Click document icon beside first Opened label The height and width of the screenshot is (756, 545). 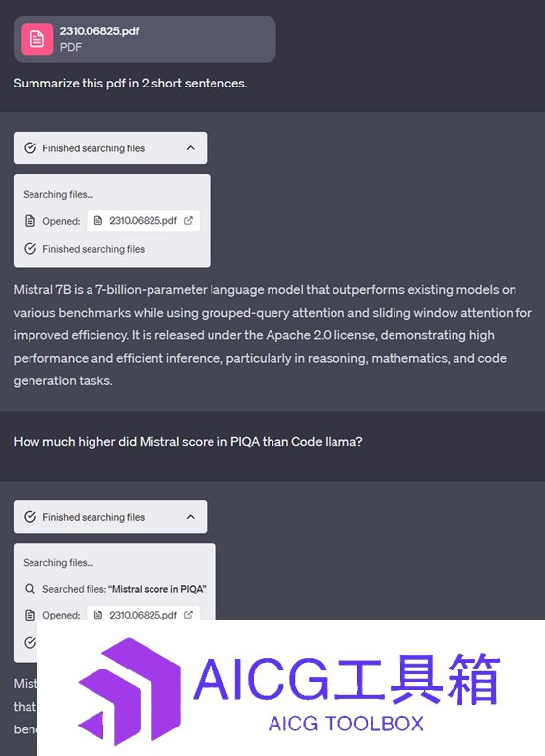pyautogui.click(x=30, y=221)
